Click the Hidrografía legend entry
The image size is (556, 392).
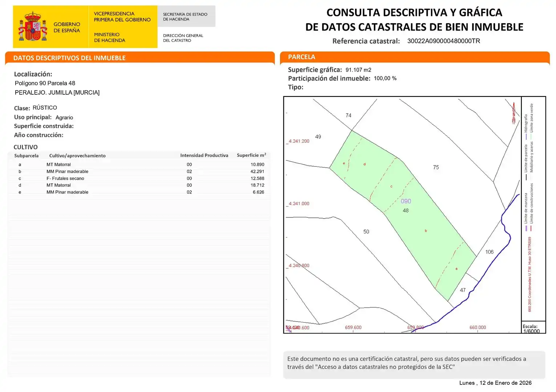coord(526,127)
